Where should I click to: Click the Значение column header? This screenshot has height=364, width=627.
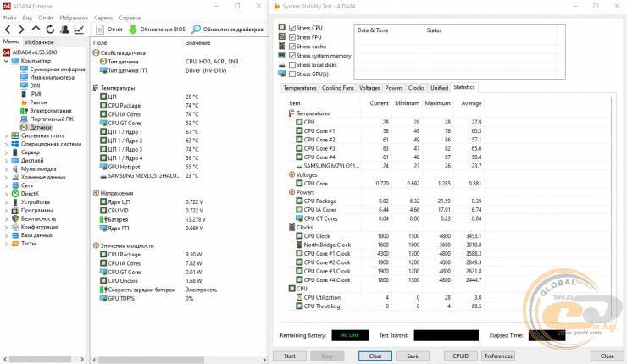[198, 43]
